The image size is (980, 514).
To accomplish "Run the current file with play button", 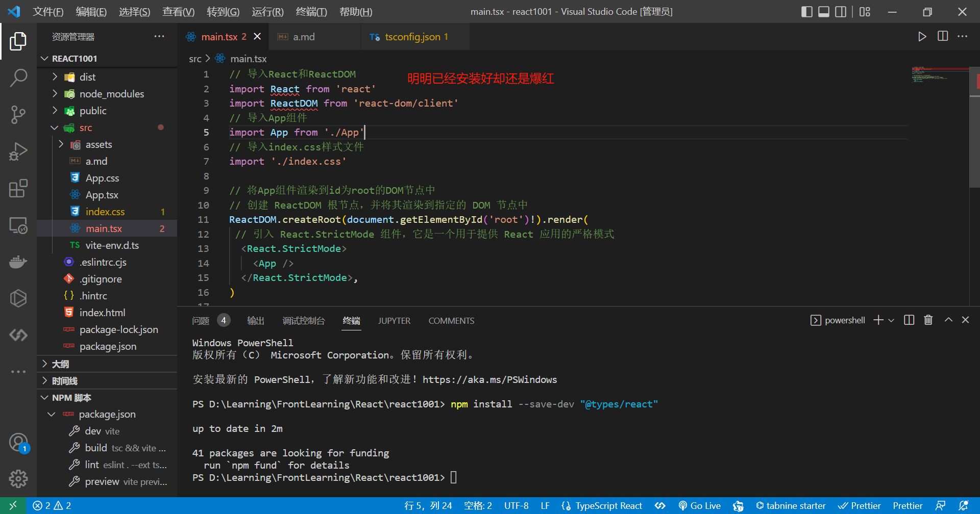I will (x=922, y=36).
